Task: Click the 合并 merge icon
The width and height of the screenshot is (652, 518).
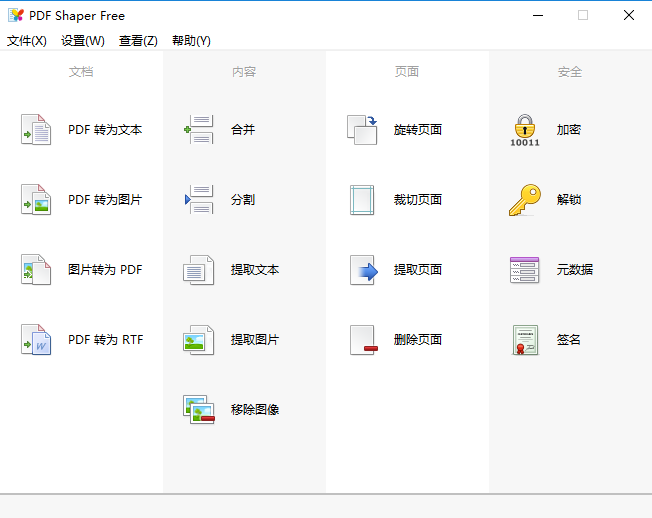Action: [x=199, y=130]
